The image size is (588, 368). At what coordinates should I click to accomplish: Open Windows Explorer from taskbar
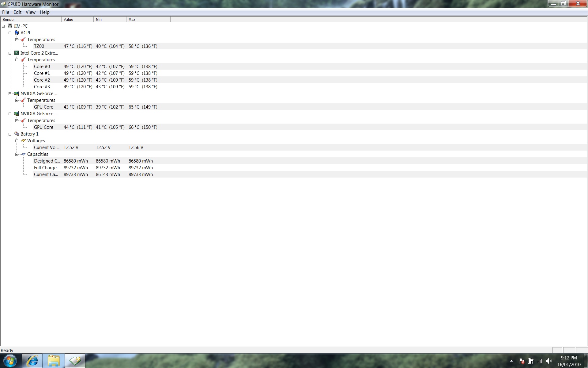(54, 361)
